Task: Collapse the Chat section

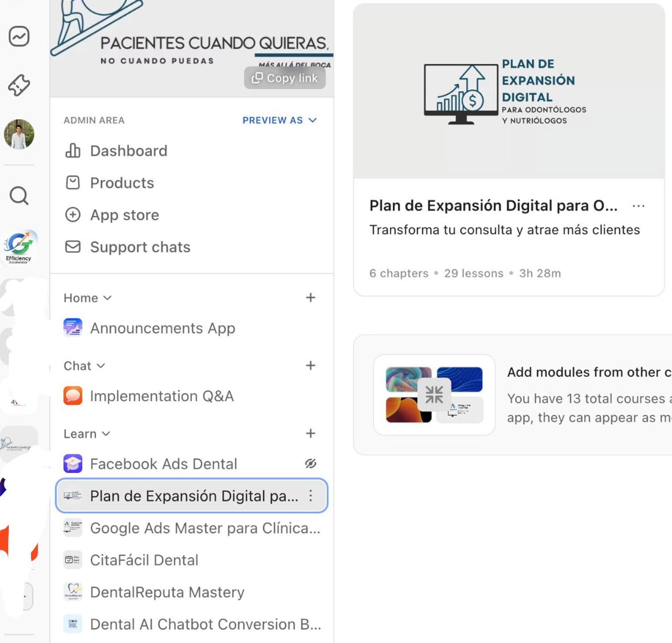Action: 84,366
